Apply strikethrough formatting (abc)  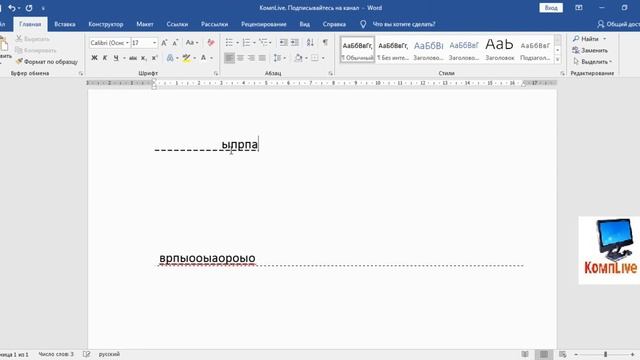tap(133, 58)
